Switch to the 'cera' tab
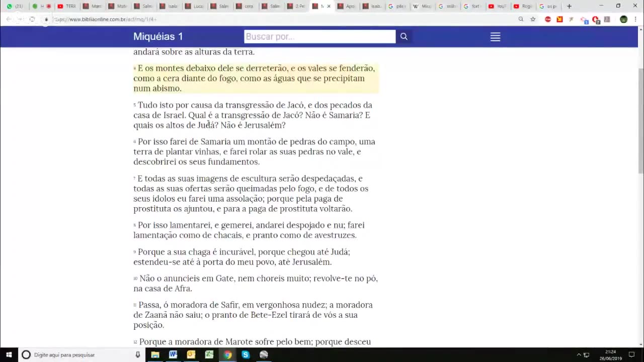Image resolution: width=644 pixels, height=362 pixels. click(245, 6)
